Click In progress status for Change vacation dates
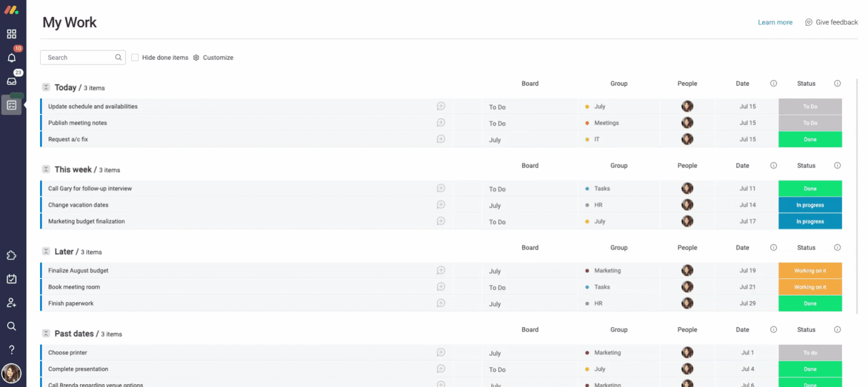The image size is (868, 387). pos(810,205)
